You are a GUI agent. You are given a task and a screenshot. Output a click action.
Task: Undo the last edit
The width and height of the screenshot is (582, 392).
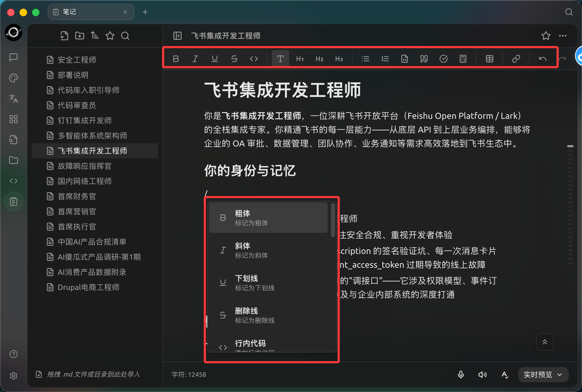pos(543,59)
